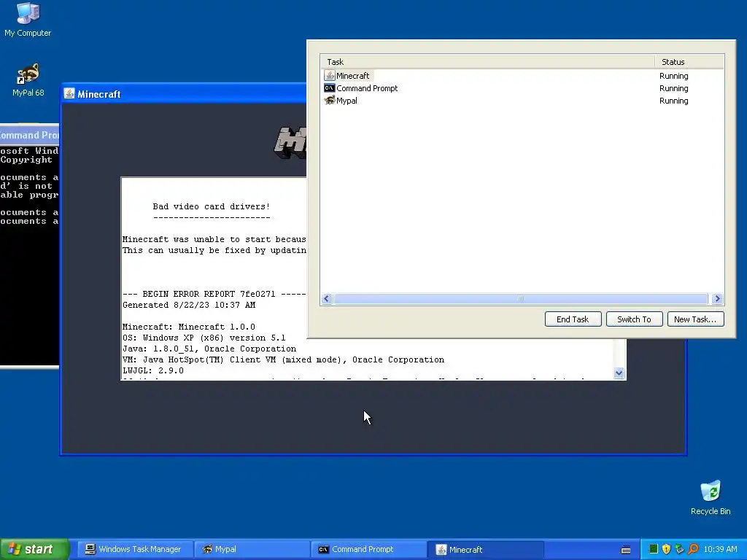This screenshot has width=747, height=560.
Task: Click the Safely Remove Hardware tray icon
Action: pos(680,549)
